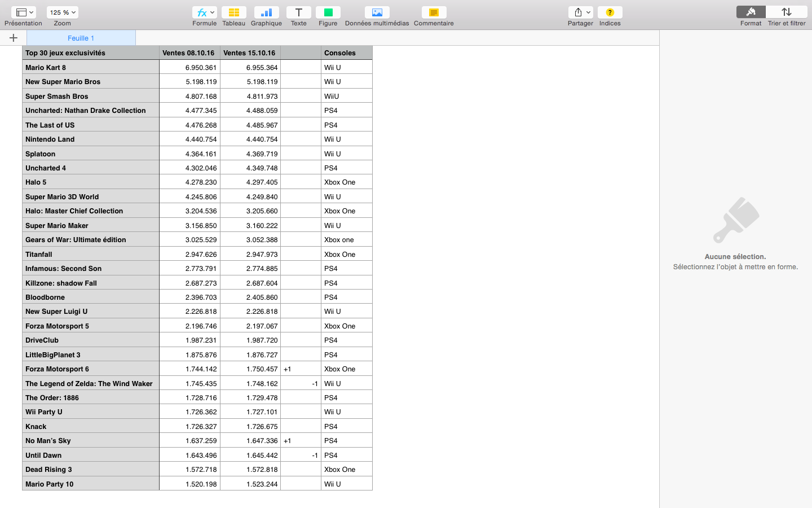Select the value 1.523.244

click(x=250, y=484)
